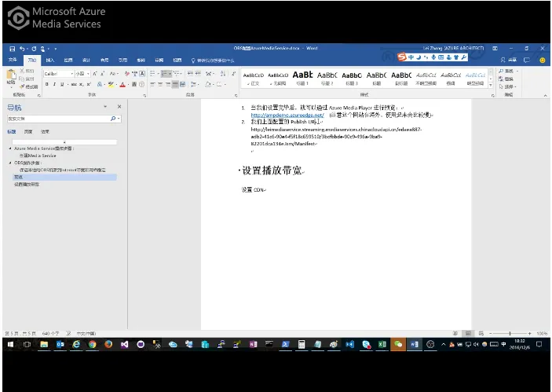
Task: Switch to the 引用 References tab
Action: coord(122,60)
